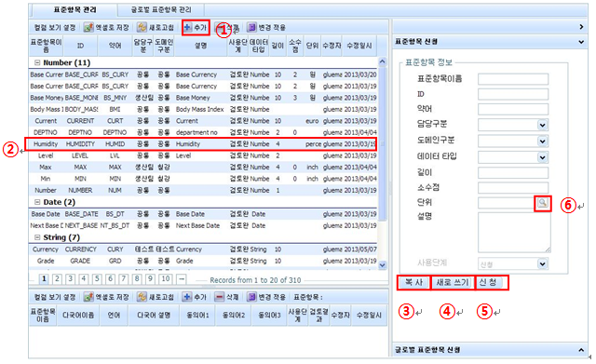Screen dimensions: 596x364
Task: Go to page 10
Action: [x=166, y=279]
